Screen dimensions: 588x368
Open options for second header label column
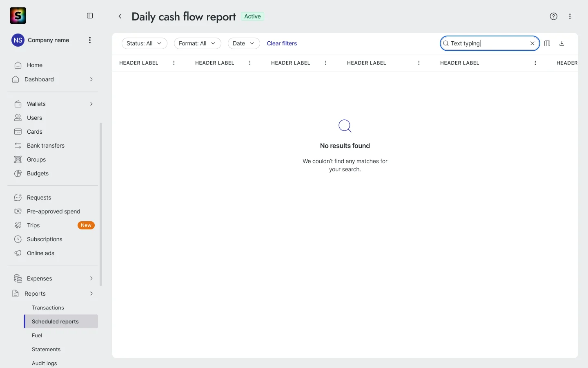[x=250, y=63]
